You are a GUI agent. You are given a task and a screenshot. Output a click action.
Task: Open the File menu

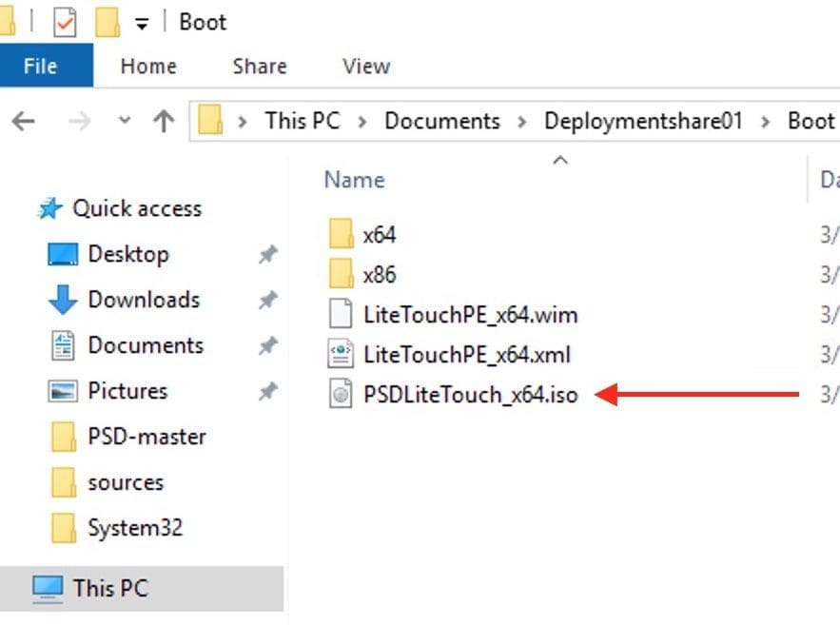[x=41, y=67]
